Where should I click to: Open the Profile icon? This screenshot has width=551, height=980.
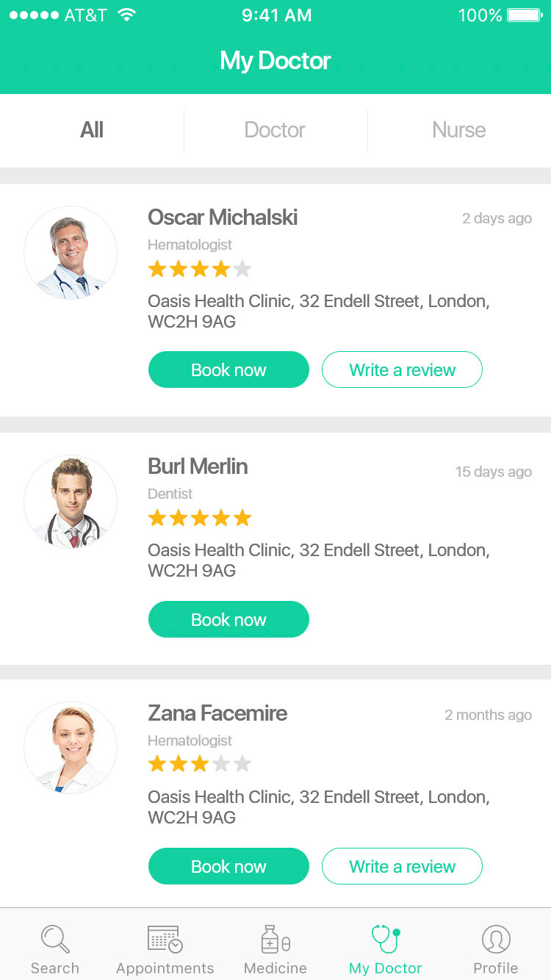(496, 939)
